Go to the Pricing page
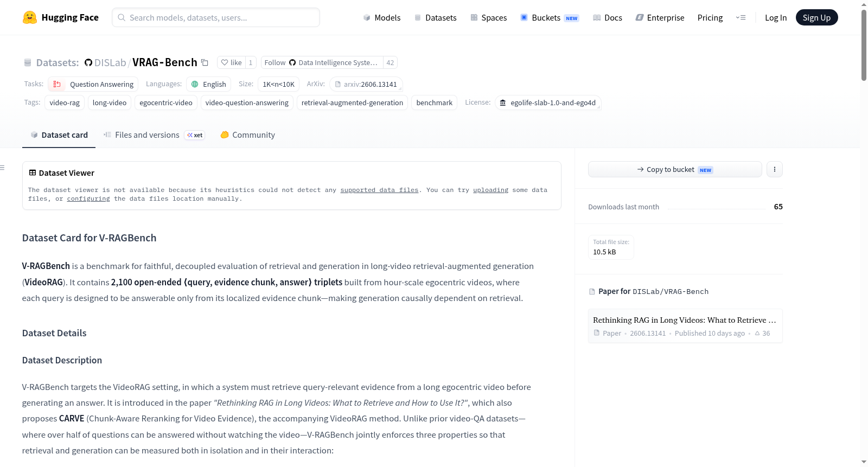868x467 pixels. point(710,17)
